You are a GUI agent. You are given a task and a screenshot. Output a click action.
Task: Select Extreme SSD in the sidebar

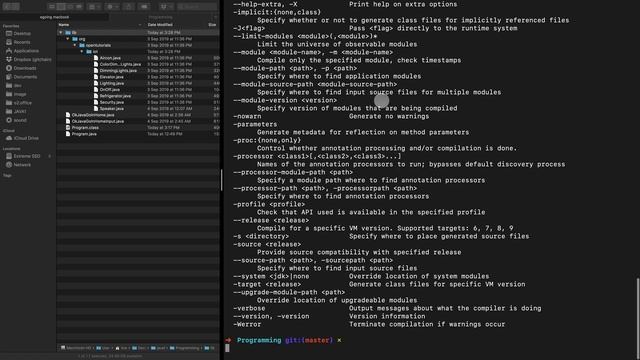pos(23,156)
